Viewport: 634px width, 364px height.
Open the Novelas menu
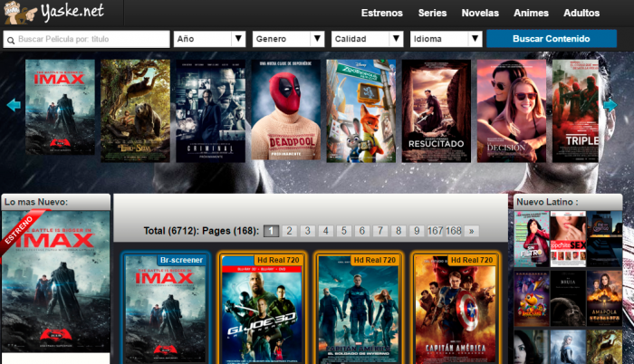(x=480, y=13)
